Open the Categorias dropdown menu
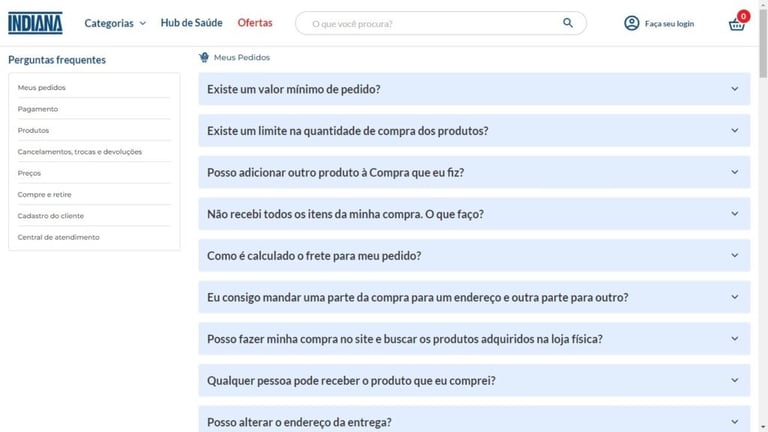768x432 pixels. click(x=114, y=23)
